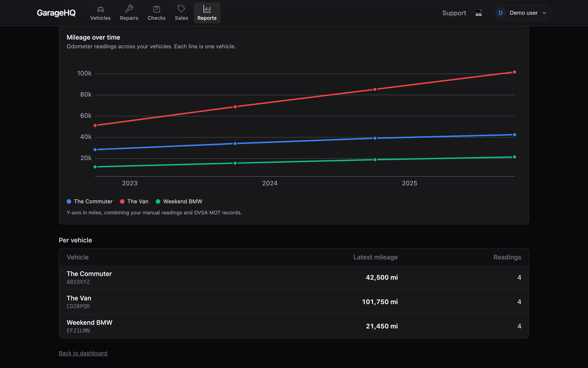The width and height of the screenshot is (588, 368).
Task: Click the Demo user avatar letter D
Action: tap(500, 13)
